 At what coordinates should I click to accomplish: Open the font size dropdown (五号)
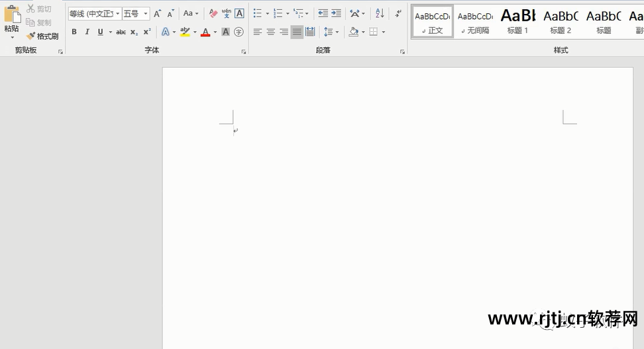pos(146,14)
